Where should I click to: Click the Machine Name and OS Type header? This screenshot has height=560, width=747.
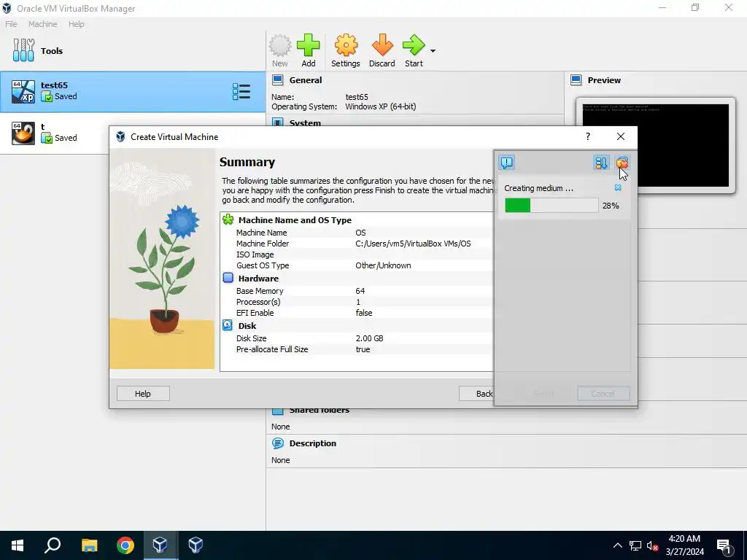(295, 220)
